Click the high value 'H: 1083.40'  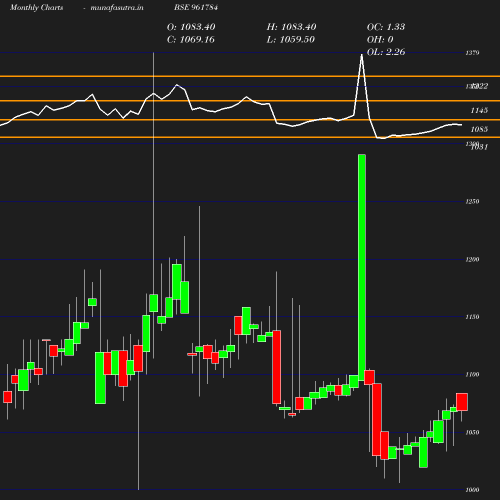[x=291, y=27]
